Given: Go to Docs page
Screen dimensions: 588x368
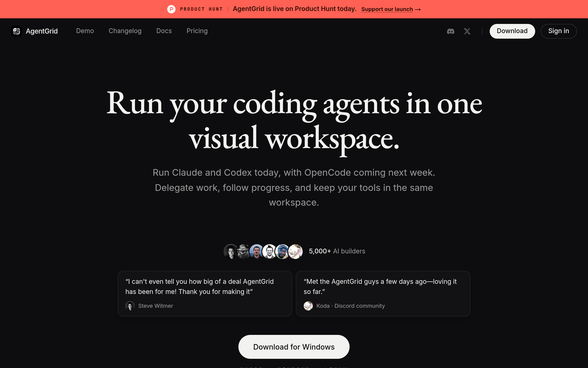Looking at the screenshot, I should (164, 31).
